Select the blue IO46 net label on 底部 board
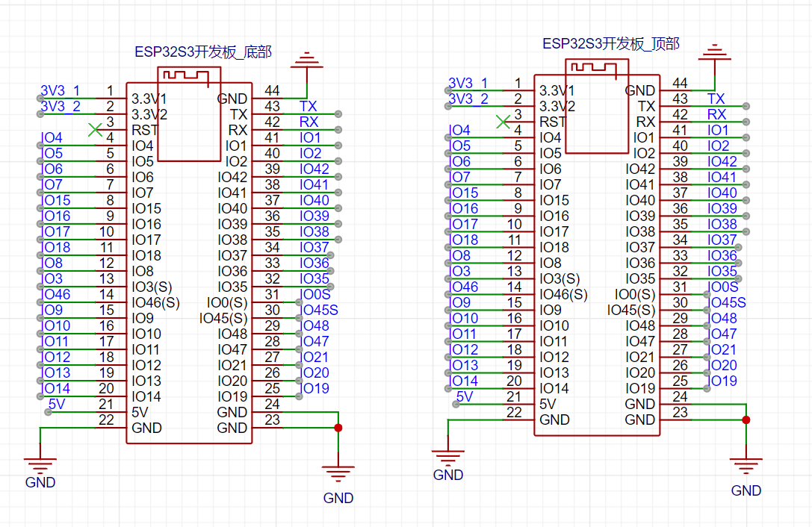812x527 pixels. 56,295
